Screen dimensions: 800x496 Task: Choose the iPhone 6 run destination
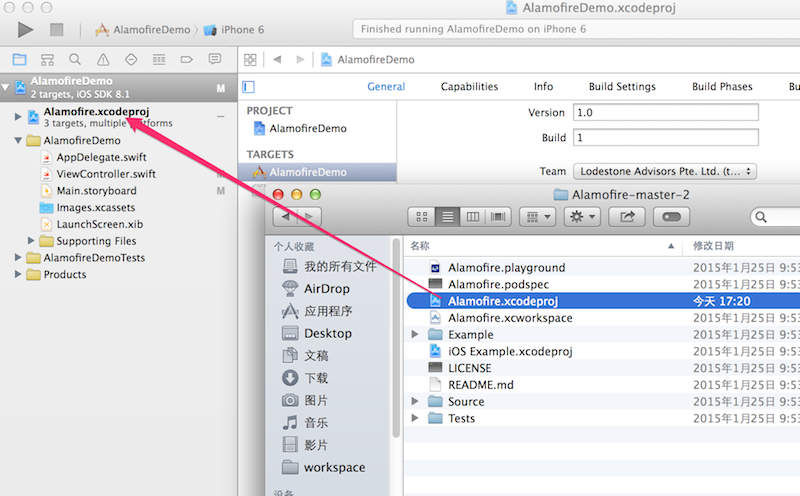point(234,30)
